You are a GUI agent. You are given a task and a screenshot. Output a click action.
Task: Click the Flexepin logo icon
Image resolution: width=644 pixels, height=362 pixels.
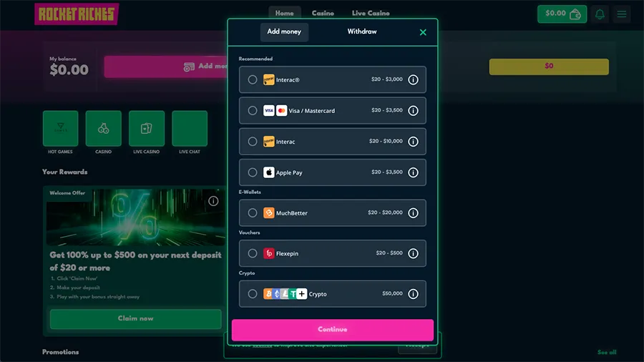click(268, 253)
